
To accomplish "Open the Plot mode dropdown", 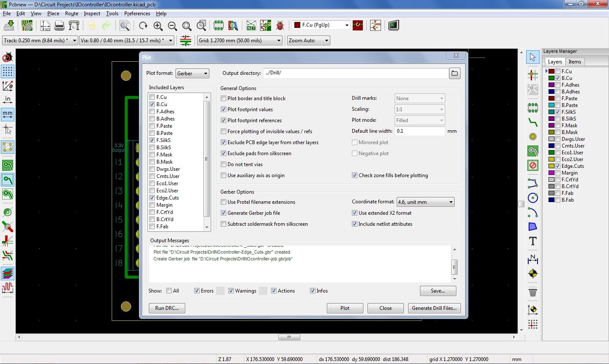I will (x=420, y=120).
